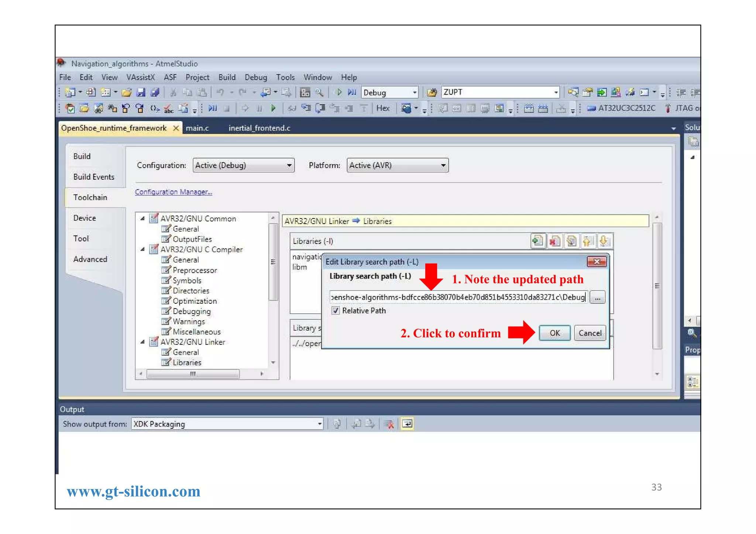Image resolution: width=756 pixels, height=534 pixels.
Task: Click the green Continue arrow in debug toolbar
Action: [x=273, y=108]
